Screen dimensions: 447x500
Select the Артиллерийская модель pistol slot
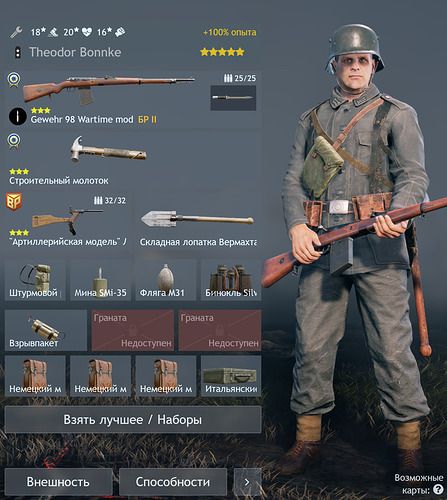click(68, 221)
